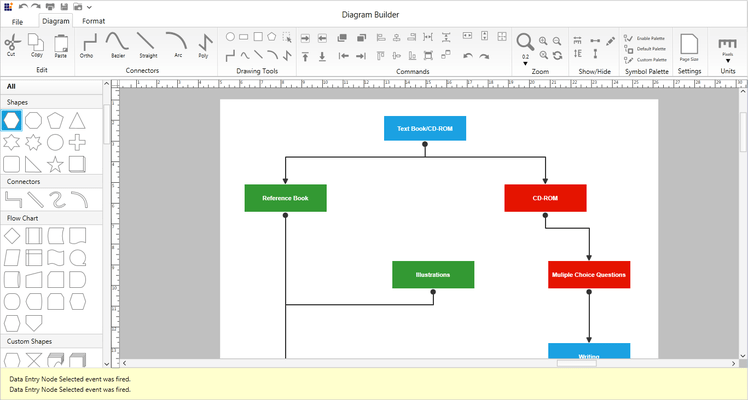Switch to the Diagram ribbon tab
Screen dimensions: 748x400
click(x=56, y=21)
